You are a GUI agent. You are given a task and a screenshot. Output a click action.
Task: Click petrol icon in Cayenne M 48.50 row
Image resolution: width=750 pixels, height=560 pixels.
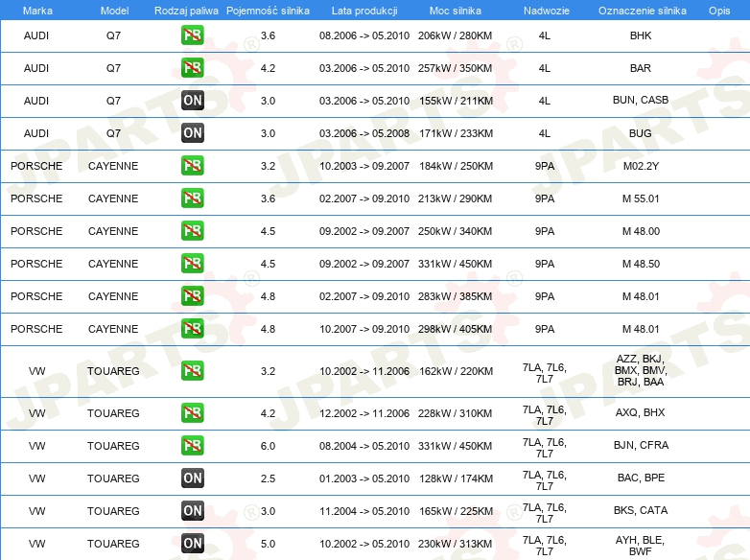point(192,264)
